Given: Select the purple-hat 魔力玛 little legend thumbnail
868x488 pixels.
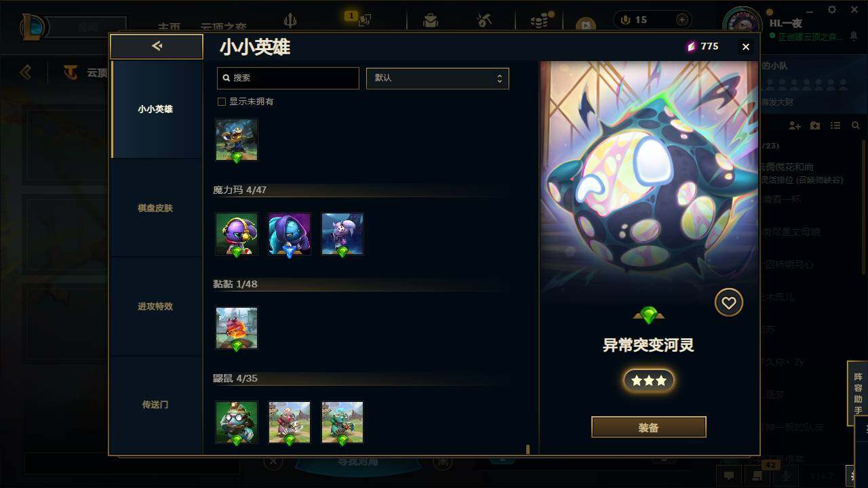Looking at the screenshot, I should (x=237, y=234).
